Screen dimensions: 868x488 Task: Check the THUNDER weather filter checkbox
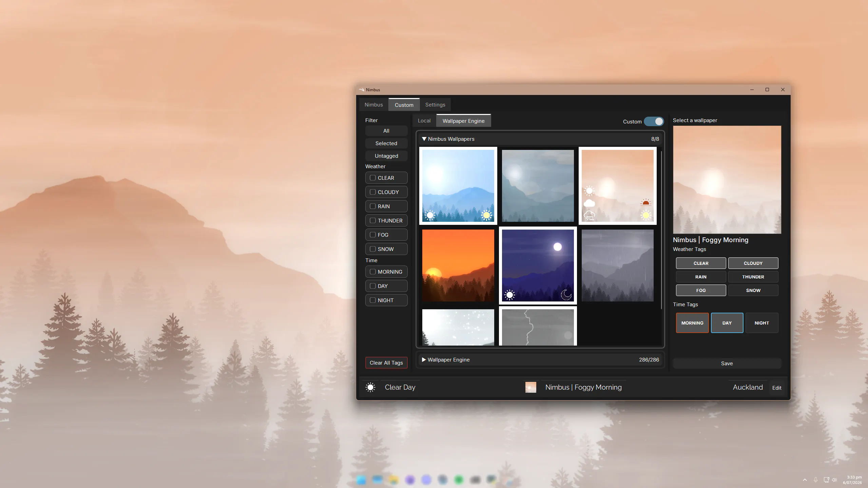(373, 220)
